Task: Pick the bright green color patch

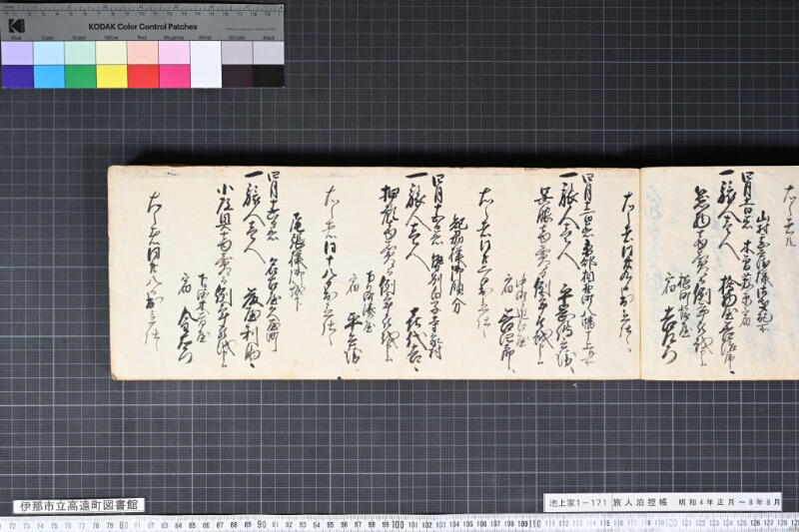Action: (x=81, y=77)
